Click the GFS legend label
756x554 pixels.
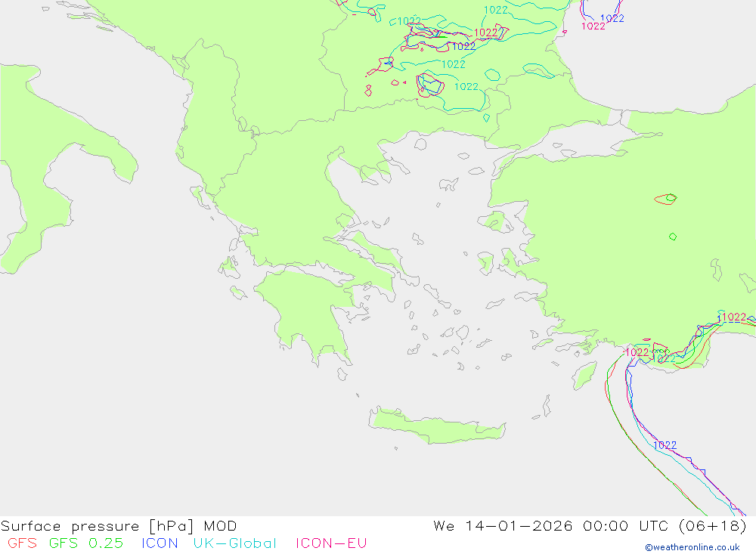coord(22,543)
